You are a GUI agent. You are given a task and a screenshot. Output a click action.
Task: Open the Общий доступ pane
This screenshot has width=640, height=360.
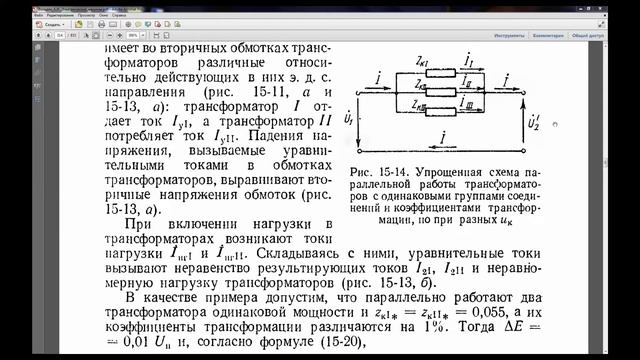click(x=587, y=36)
